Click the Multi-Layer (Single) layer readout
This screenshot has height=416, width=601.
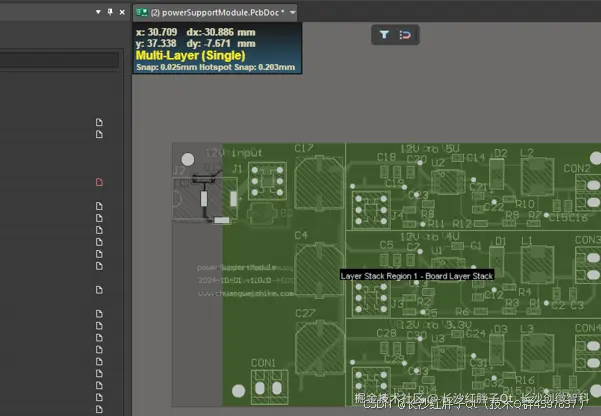click(x=190, y=56)
